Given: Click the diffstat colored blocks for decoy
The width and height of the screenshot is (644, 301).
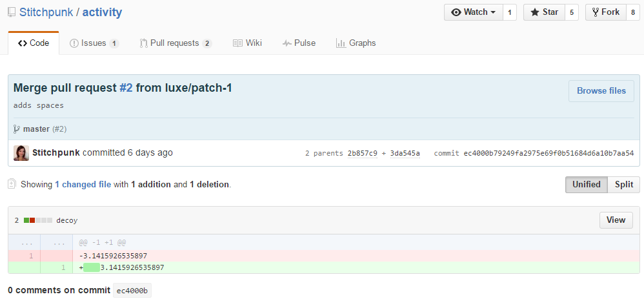Looking at the screenshot, I should pos(37,220).
